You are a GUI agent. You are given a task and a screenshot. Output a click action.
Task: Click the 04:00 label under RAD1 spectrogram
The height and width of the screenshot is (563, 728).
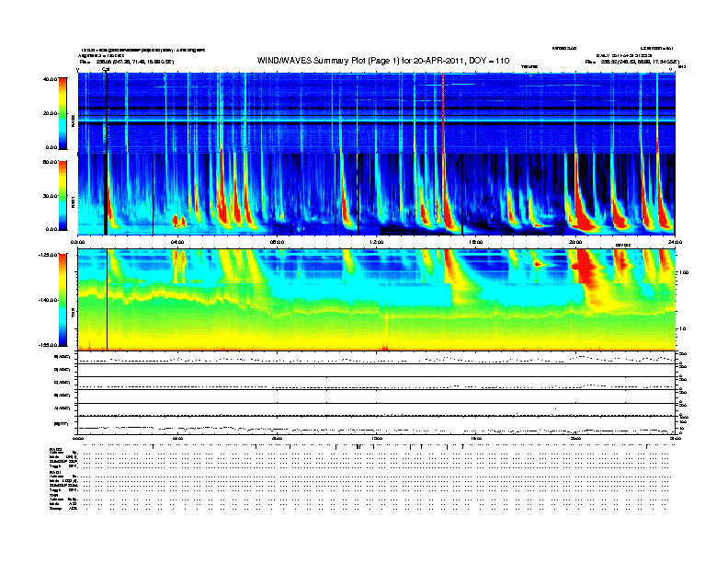(177, 242)
